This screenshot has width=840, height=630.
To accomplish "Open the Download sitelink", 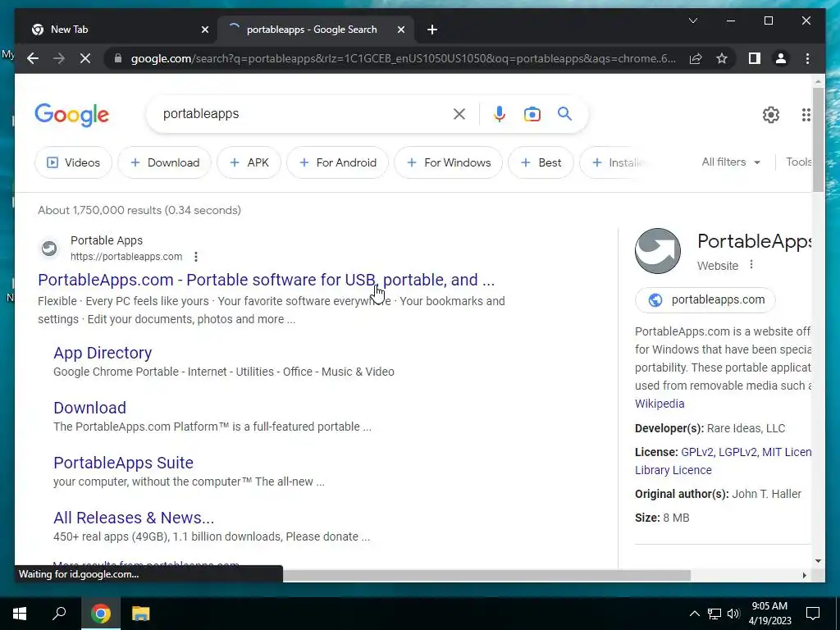I will 90,408.
